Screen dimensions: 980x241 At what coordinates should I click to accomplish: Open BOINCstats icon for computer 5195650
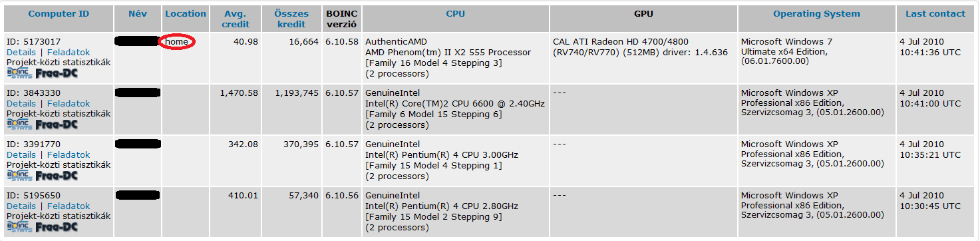tap(19, 227)
